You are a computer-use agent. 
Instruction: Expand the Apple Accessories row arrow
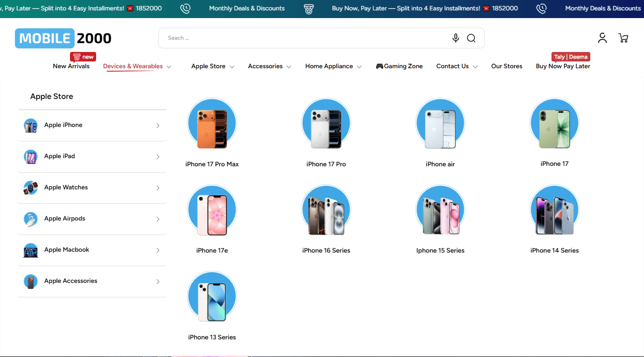coord(158,282)
